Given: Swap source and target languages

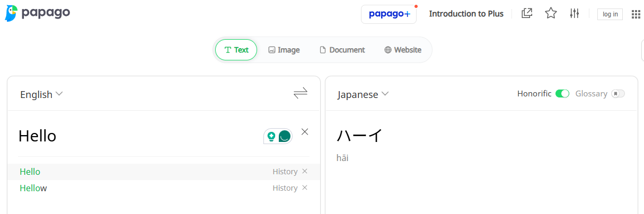Looking at the screenshot, I should point(301,94).
